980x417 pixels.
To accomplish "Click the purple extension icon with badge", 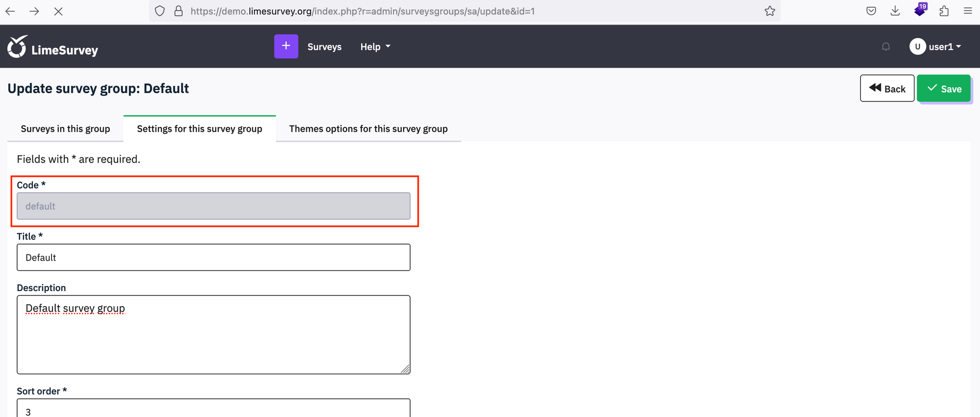I will [x=920, y=10].
